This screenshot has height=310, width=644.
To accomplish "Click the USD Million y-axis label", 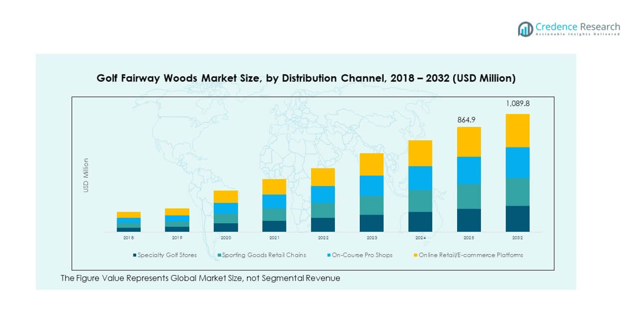I will tap(86, 175).
